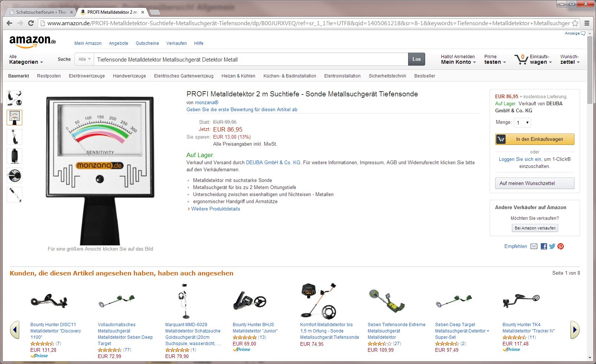The image size is (596, 364).
Task: Expand the Alle search category dropdown
Action: [85, 59]
